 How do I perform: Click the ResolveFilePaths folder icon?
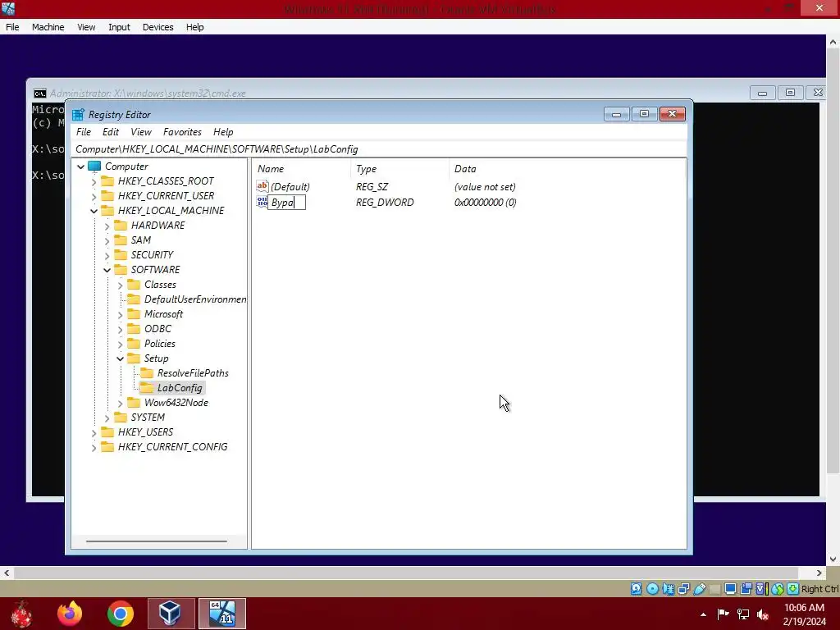pos(146,373)
